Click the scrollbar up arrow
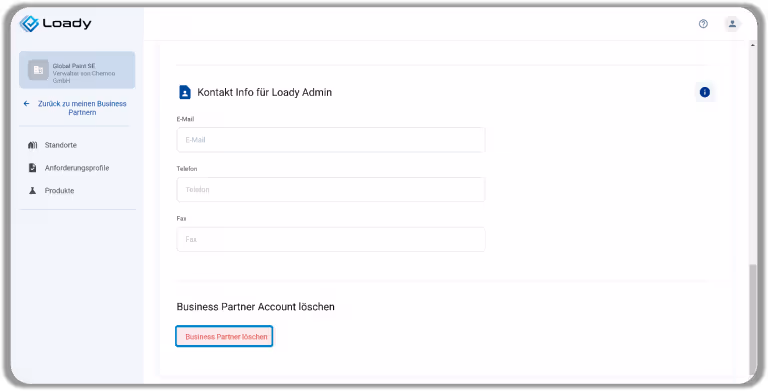Viewport: 768px width, 391px height. pyautogui.click(x=753, y=45)
